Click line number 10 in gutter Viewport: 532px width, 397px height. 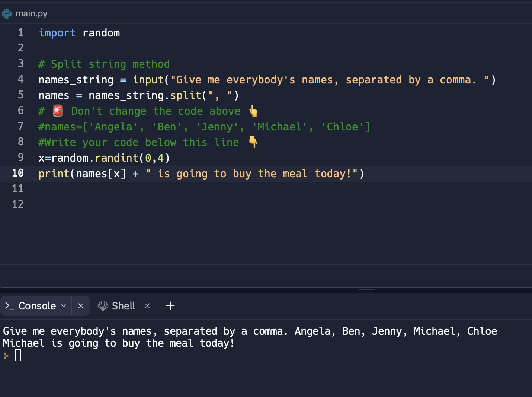[17, 173]
